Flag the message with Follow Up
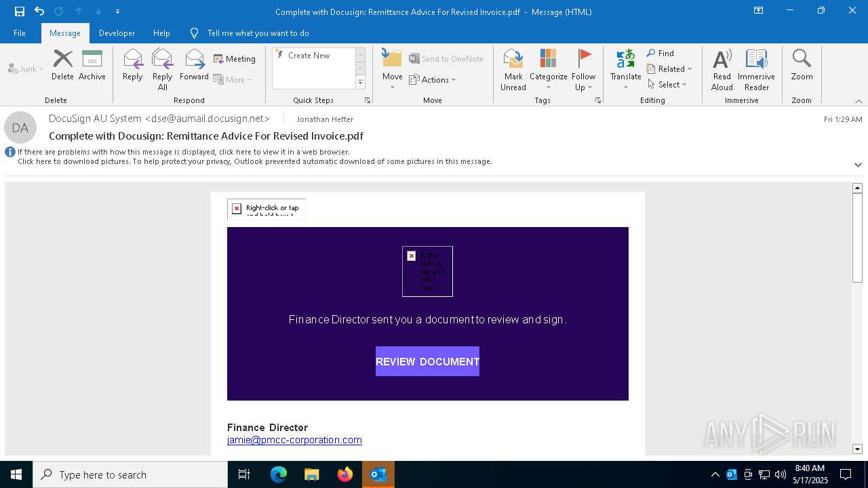This screenshot has width=868, height=488. pos(583,70)
